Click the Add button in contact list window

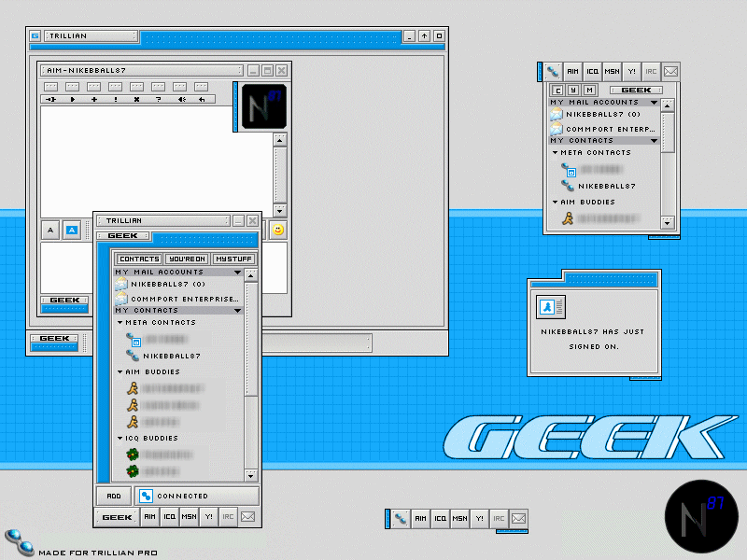[114, 497]
